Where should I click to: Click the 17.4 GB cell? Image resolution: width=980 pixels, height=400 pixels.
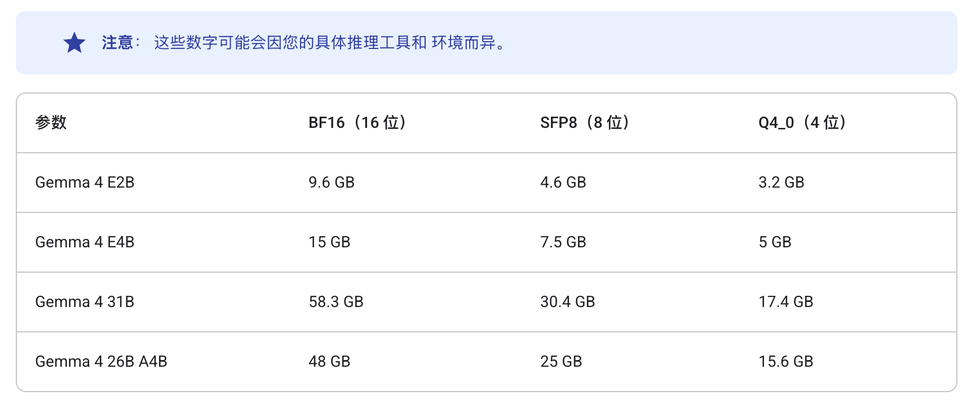pyautogui.click(x=785, y=302)
